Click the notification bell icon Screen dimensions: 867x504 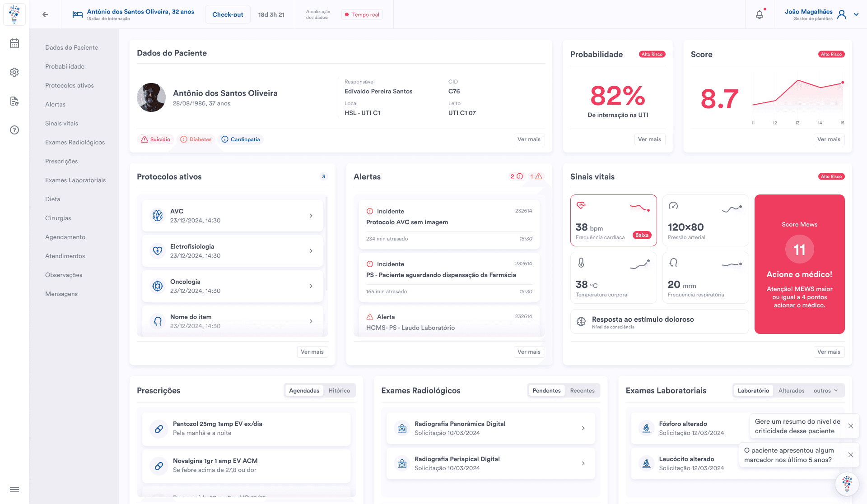pos(760,14)
